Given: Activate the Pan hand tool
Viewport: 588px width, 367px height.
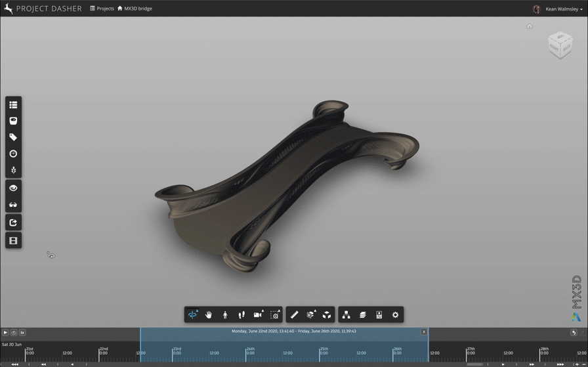Looking at the screenshot, I should pos(209,315).
